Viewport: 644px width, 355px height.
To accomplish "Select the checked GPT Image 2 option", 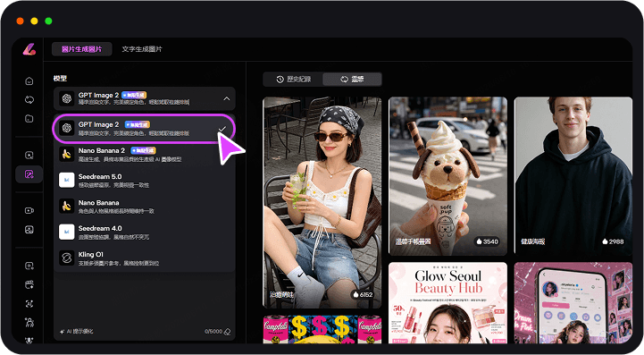I will 144,129.
